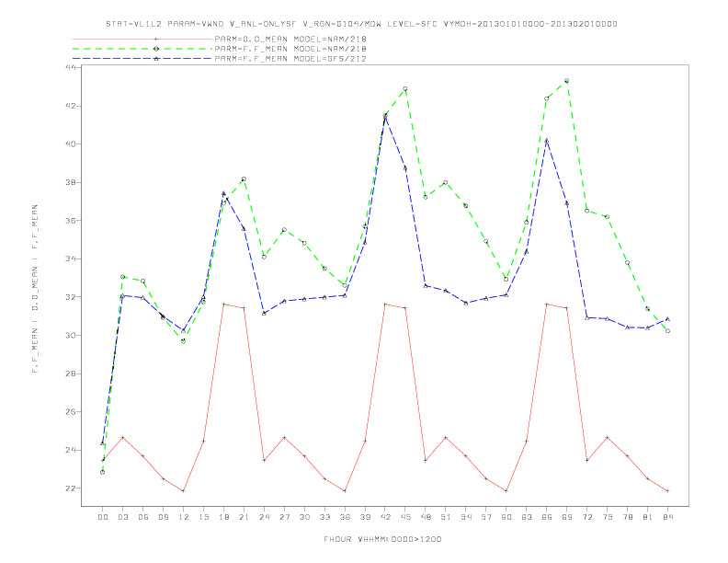
Task: Click x-axis tick label 30
Action: pos(304,517)
